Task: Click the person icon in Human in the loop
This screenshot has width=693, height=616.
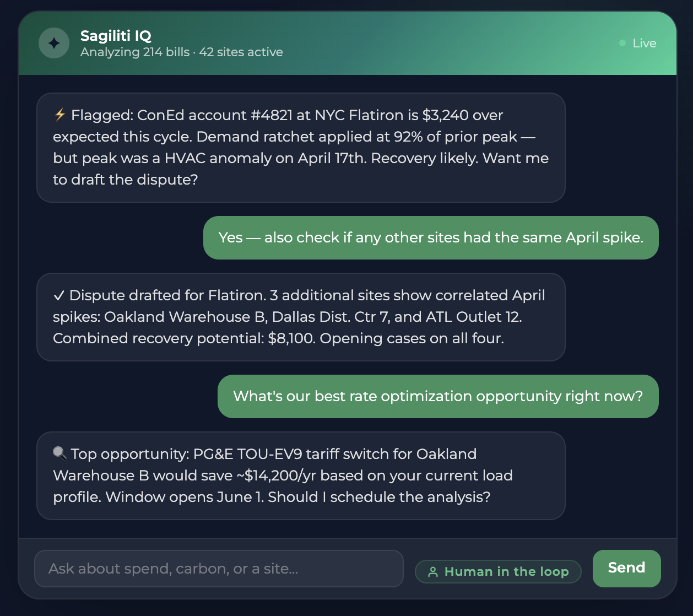Action: click(x=433, y=572)
